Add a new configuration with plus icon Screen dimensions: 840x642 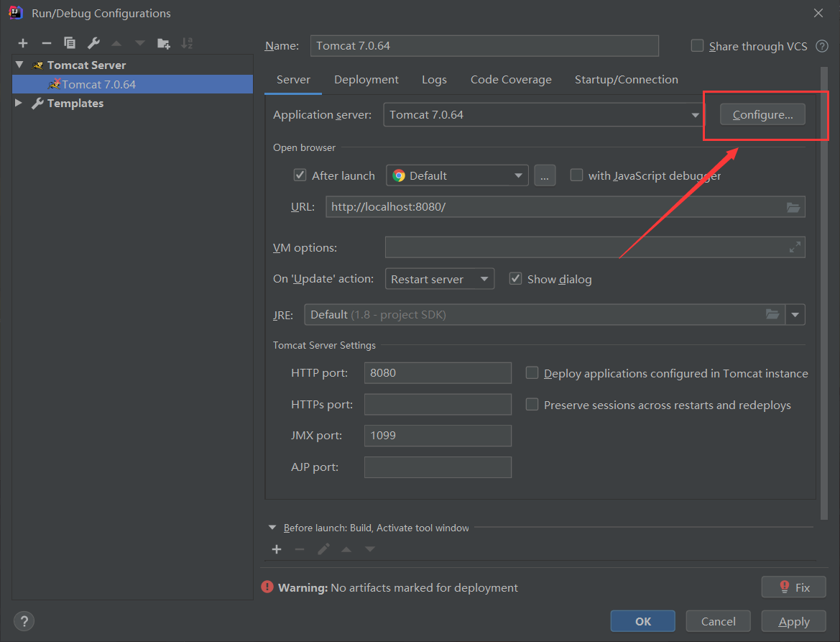[23, 43]
